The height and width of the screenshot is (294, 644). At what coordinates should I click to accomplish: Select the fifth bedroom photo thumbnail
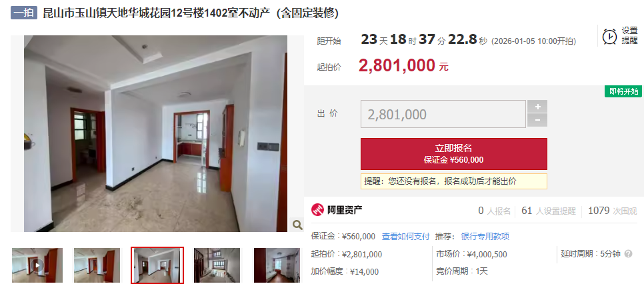point(277,265)
